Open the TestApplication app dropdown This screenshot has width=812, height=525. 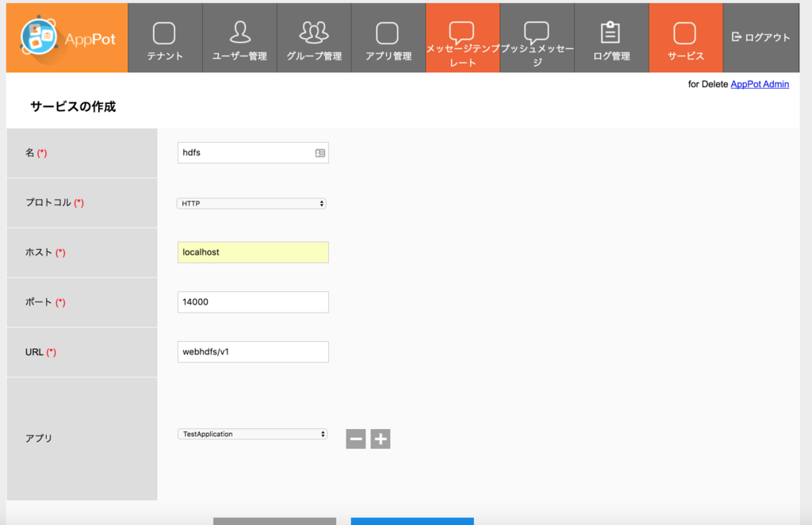click(x=252, y=434)
